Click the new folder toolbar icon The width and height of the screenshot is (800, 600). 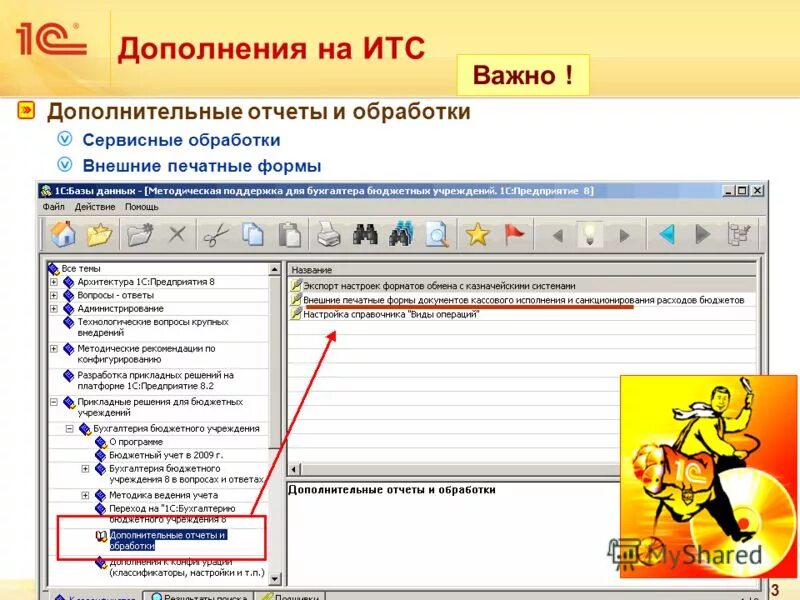[x=140, y=235]
